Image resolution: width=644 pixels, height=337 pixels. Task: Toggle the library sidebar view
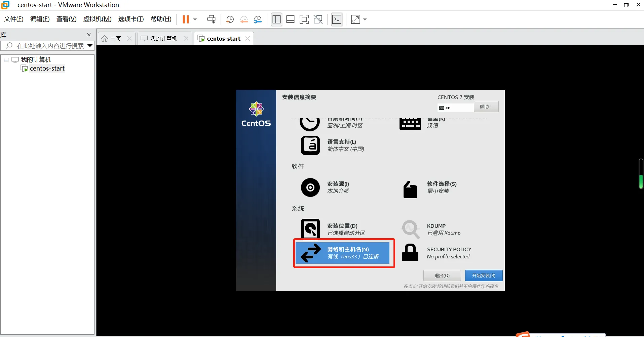[x=276, y=19]
